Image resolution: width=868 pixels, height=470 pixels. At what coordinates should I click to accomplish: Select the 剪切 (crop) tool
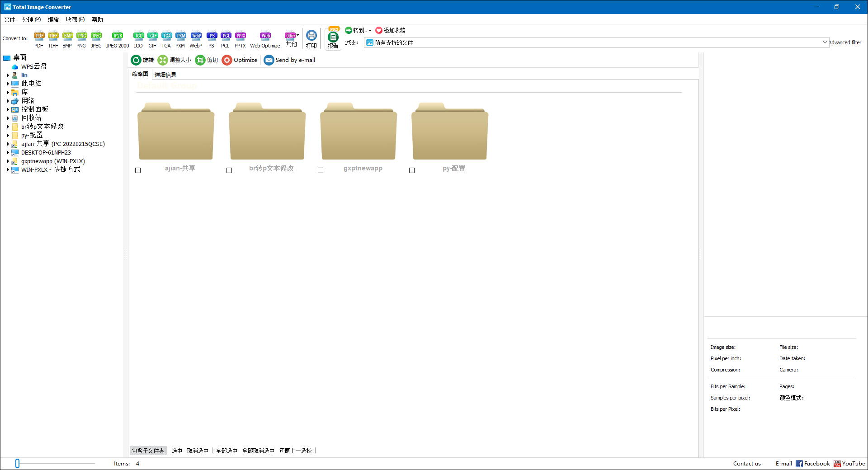tap(206, 60)
